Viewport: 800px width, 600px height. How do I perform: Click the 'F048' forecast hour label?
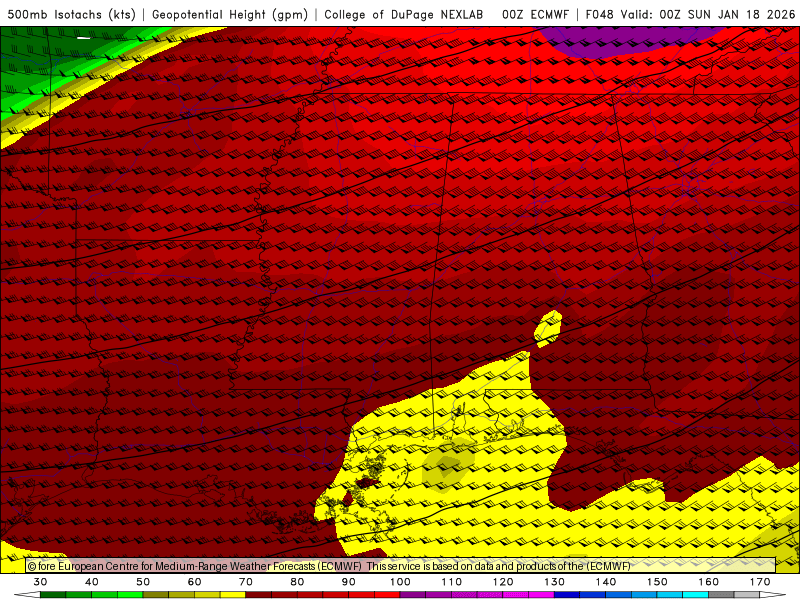click(x=600, y=14)
